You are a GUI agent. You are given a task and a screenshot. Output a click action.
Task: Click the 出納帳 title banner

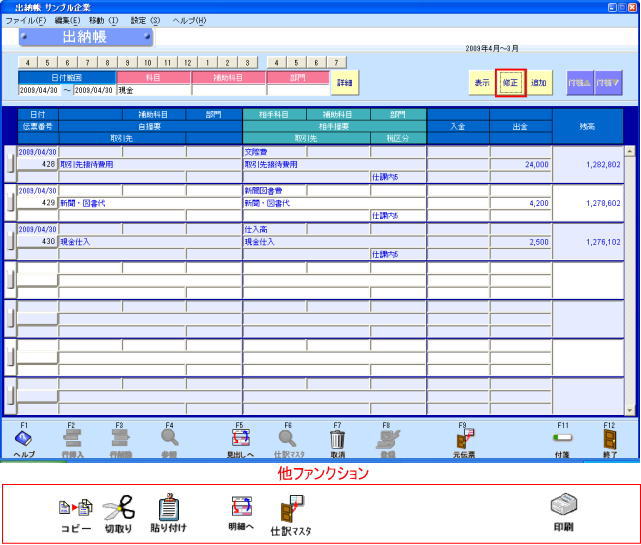(x=85, y=37)
